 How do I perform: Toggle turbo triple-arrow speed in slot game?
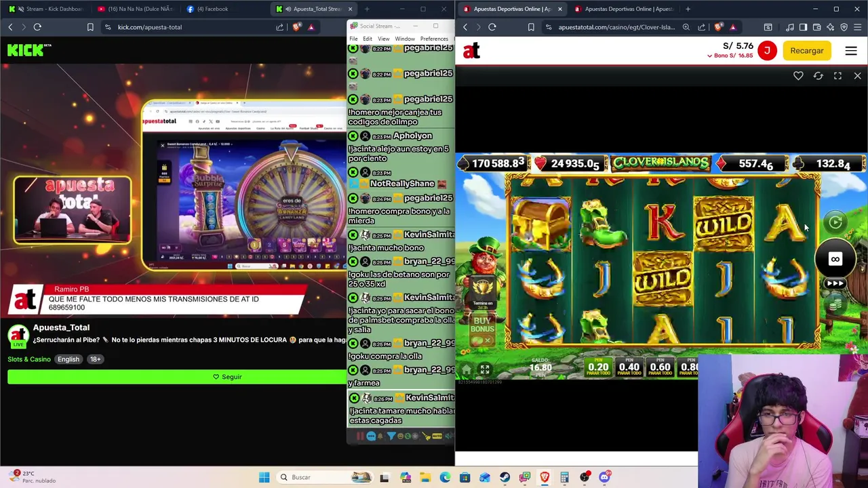pyautogui.click(x=835, y=283)
